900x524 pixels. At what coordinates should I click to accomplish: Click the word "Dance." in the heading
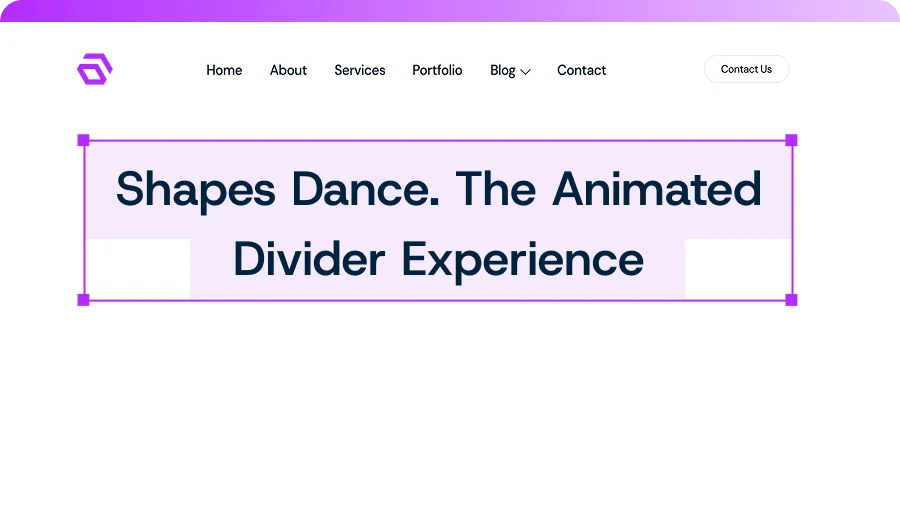point(366,189)
